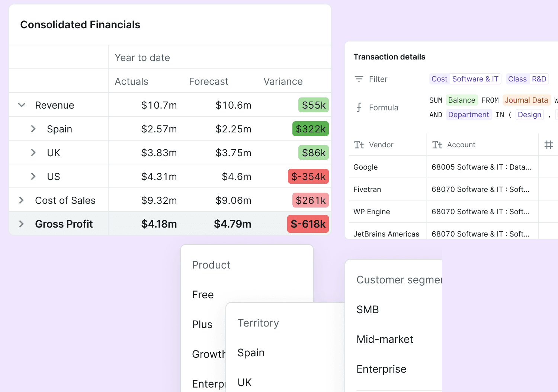
Task: Click the Formula function icon
Action: click(359, 107)
